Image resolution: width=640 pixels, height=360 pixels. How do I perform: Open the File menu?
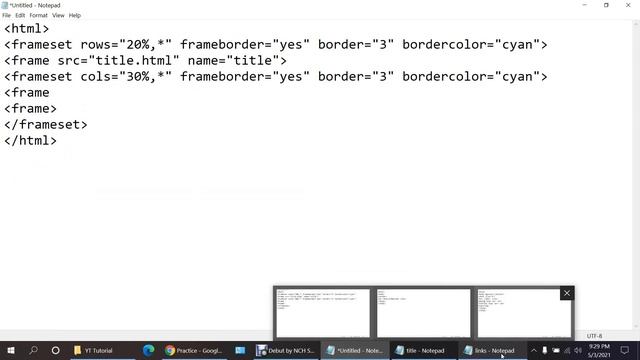pyautogui.click(x=7, y=15)
